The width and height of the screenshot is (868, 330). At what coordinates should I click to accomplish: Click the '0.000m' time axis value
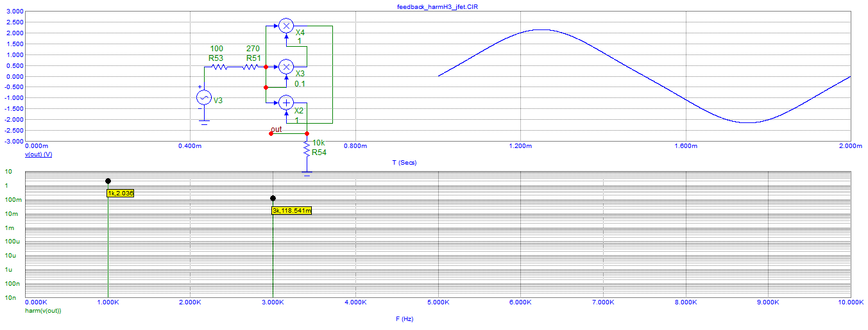[x=36, y=147]
